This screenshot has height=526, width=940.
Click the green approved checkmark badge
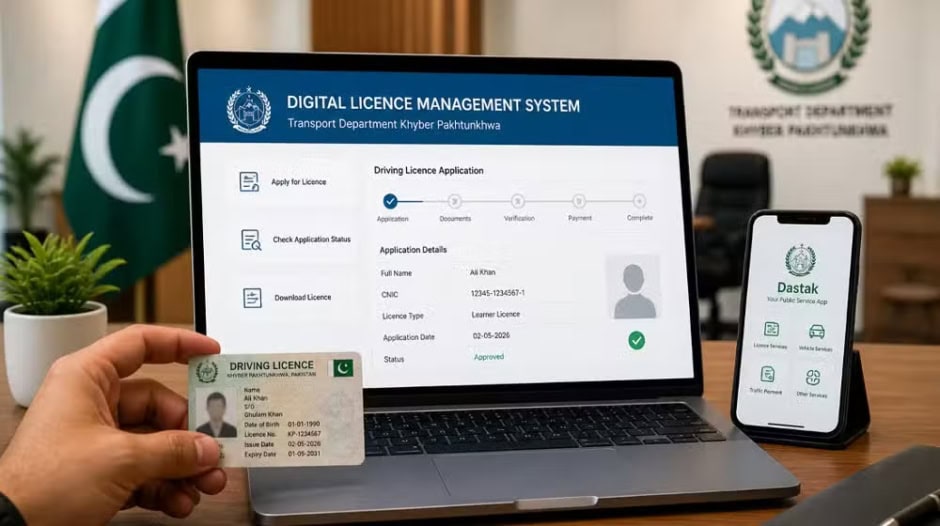637,341
